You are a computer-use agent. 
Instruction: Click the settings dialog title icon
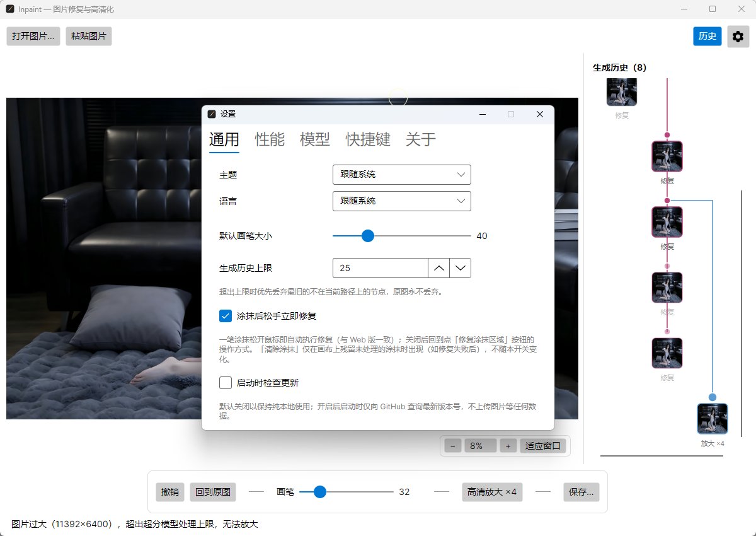(x=212, y=114)
